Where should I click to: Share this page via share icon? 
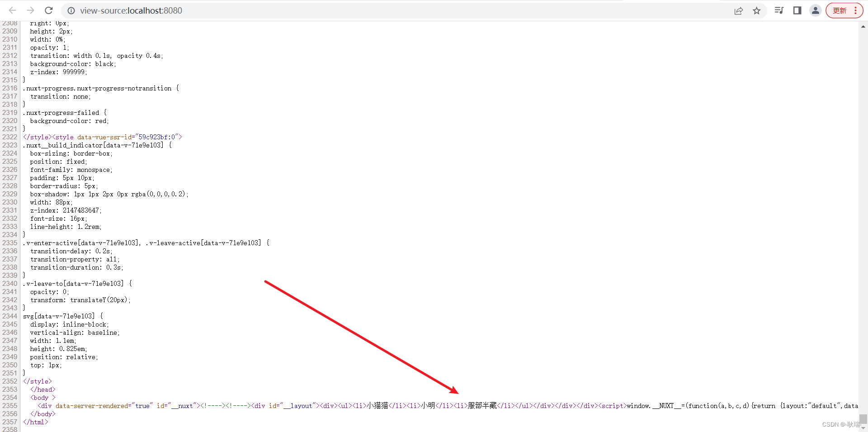coord(739,10)
